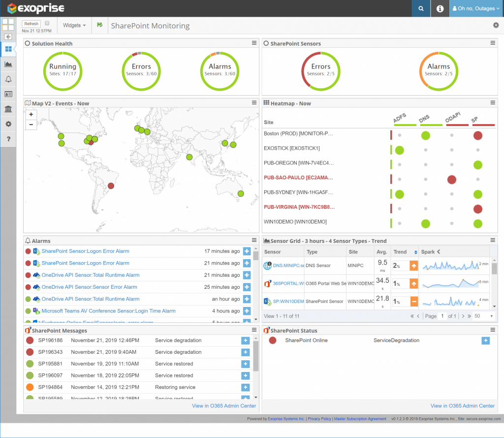504x438 pixels.
Task: Open the bank building sidebar icon
Action: [x=8, y=109]
